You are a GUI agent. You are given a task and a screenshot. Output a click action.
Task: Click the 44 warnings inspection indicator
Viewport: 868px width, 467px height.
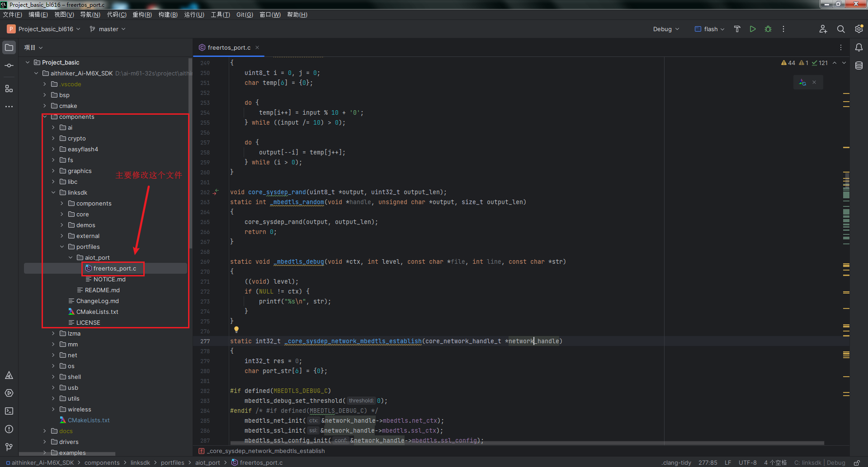pos(788,63)
